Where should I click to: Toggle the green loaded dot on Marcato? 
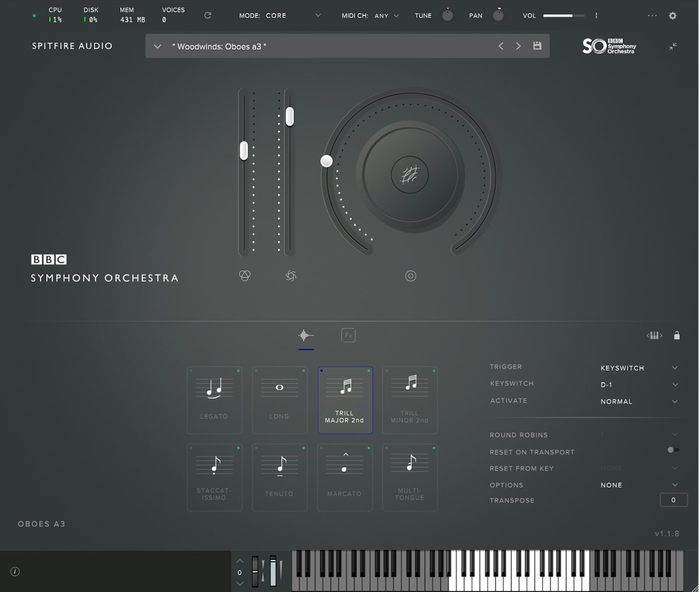[369, 448]
